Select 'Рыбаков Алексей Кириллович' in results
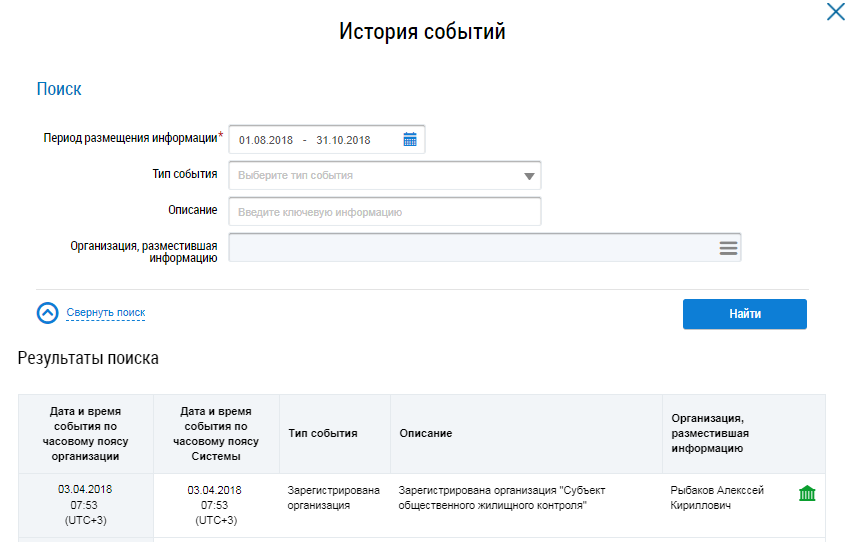 point(717,498)
